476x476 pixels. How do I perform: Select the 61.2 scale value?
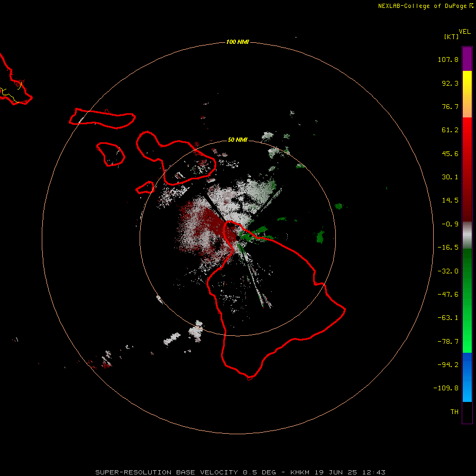pos(450,130)
